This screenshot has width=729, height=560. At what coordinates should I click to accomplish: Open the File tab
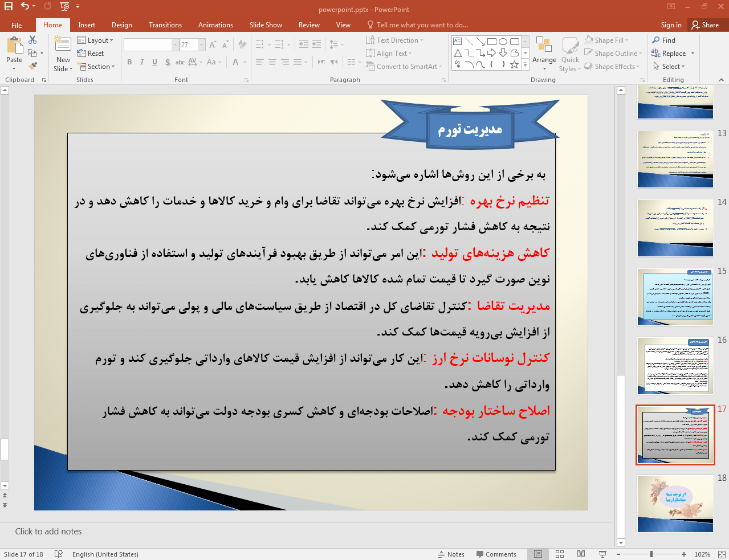click(17, 25)
